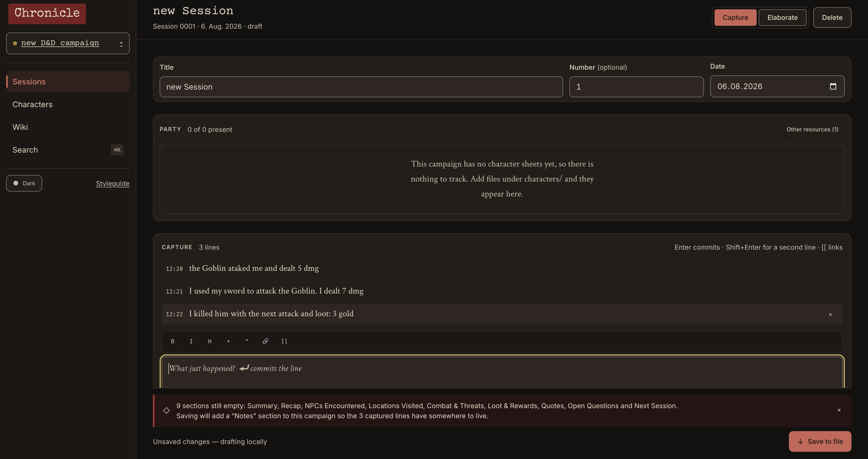Remove the 12:22 captured line
Viewport: 868px width, 459px height.
(830, 314)
